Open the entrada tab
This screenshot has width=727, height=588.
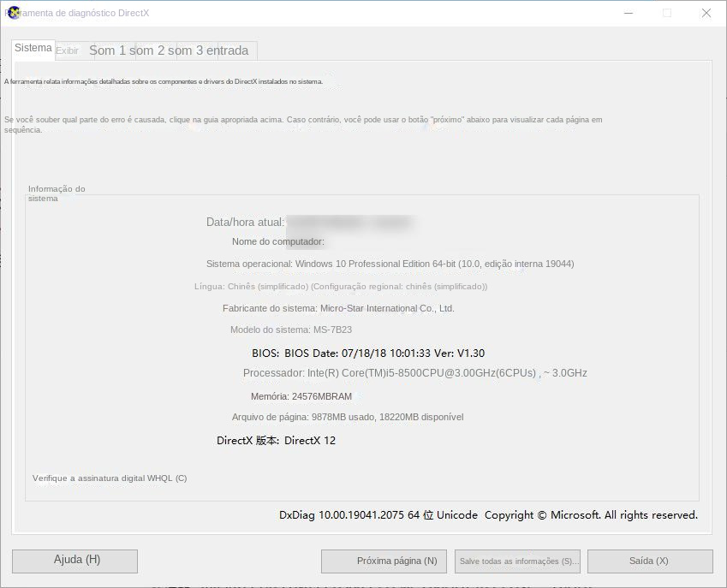(x=227, y=50)
